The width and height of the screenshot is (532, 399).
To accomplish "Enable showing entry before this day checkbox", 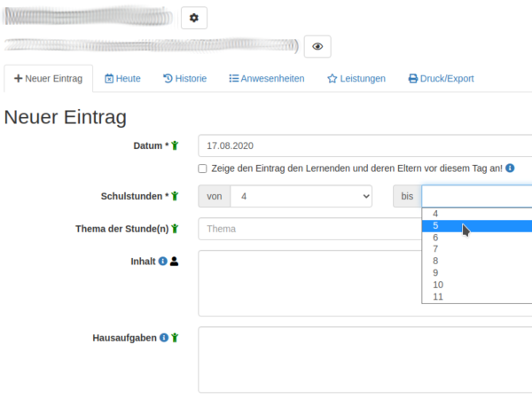I will pos(203,168).
